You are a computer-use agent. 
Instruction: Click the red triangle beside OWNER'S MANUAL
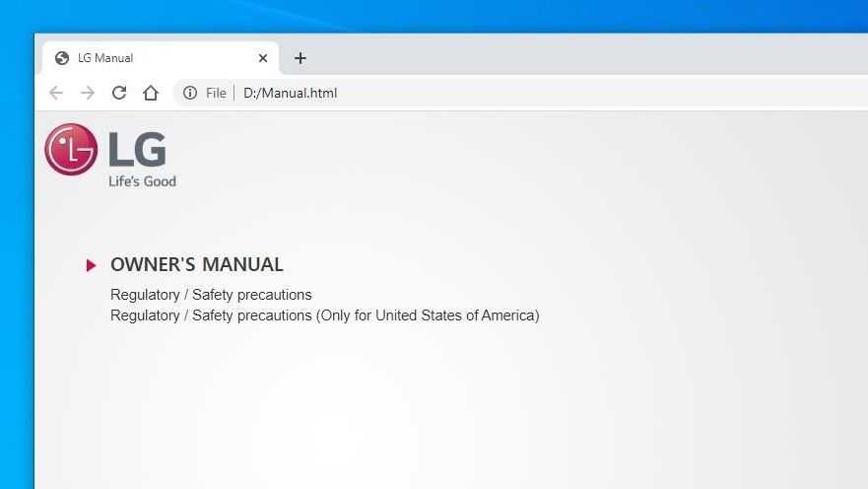pos(91,265)
